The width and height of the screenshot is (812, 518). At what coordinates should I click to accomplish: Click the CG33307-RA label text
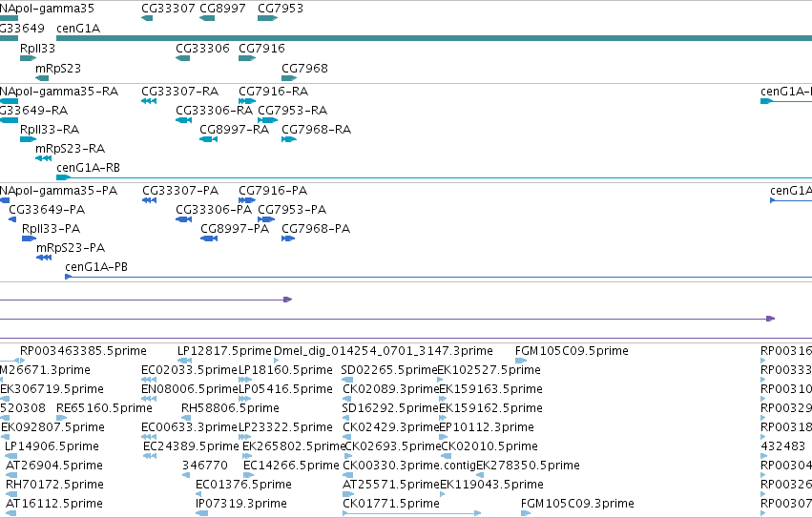tap(179, 92)
